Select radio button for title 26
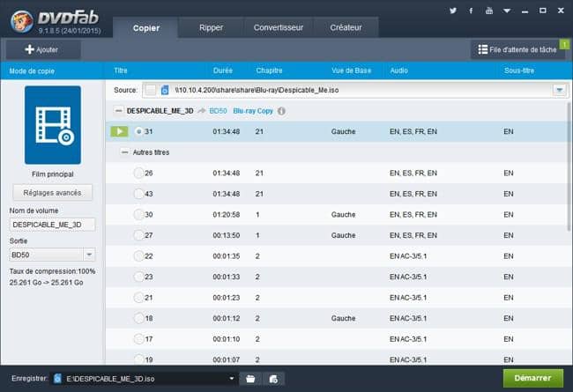Image resolution: width=573 pixels, height=392 pixels. click(x=138, y=173)
